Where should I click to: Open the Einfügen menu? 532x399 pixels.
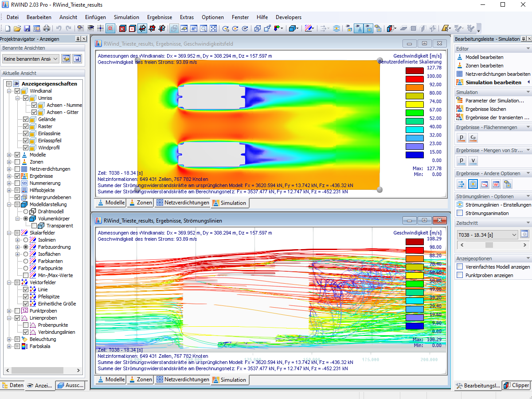[x=95, y=17]
